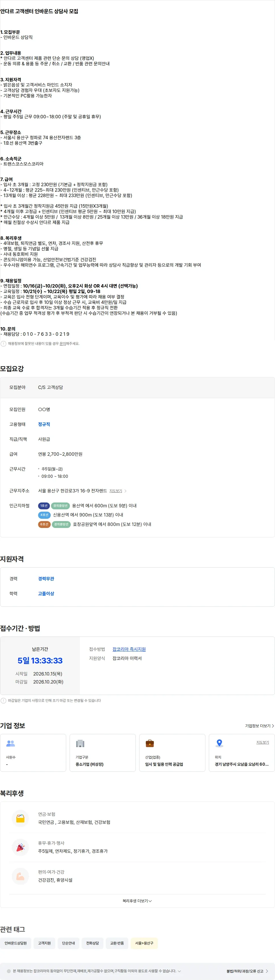Click info icon beside 채용정보에 잘못된 내용 notice

coord(3,343)
